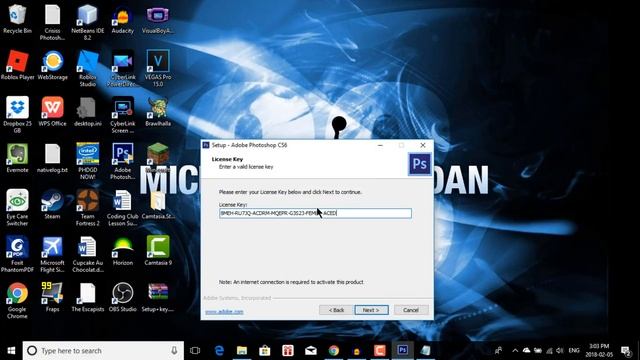Click the taskbar search box
Screen dimensions: 640x360
point(103,351)
